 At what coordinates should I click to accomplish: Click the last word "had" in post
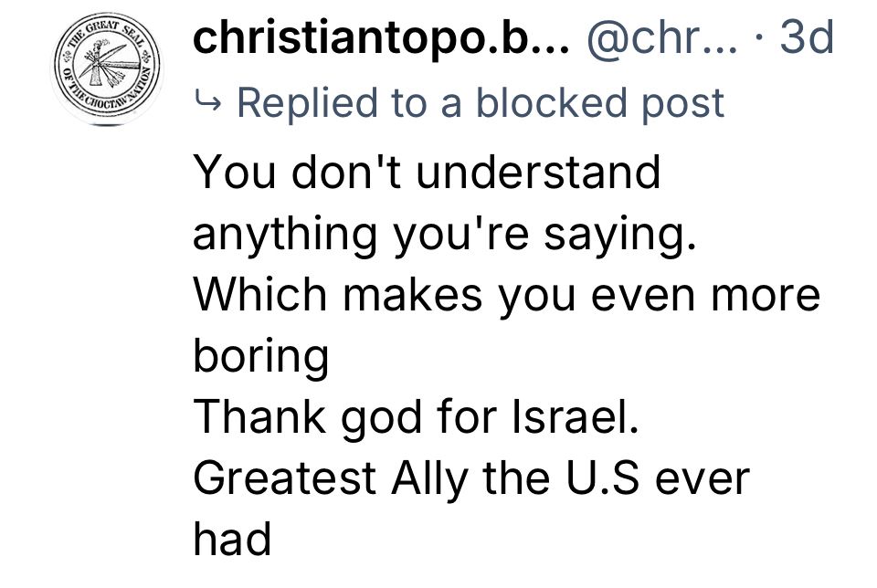coord(232,539)
